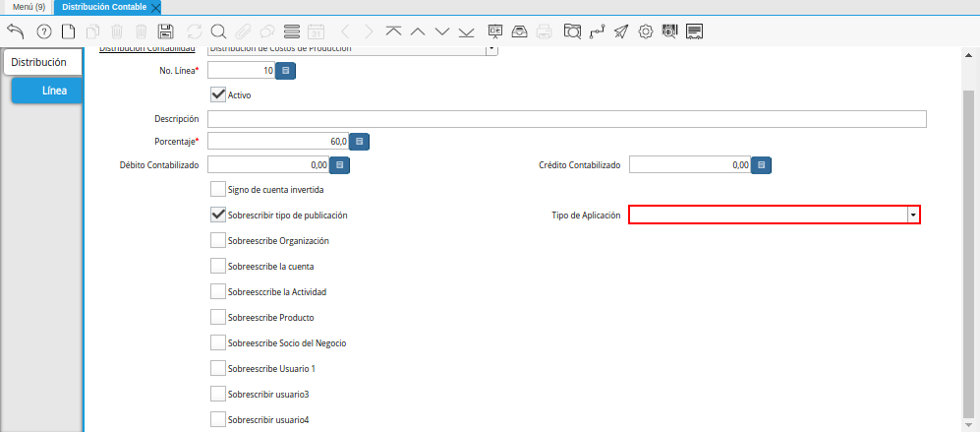The image size is (980, 432).
Task: Click the vertical scrollbar thumb
Action: (x=969, y=254)
